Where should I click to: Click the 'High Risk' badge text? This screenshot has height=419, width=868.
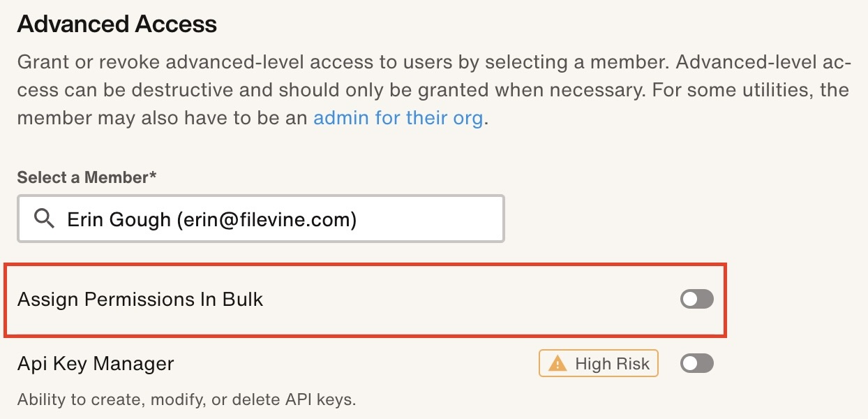pos(612,364)
